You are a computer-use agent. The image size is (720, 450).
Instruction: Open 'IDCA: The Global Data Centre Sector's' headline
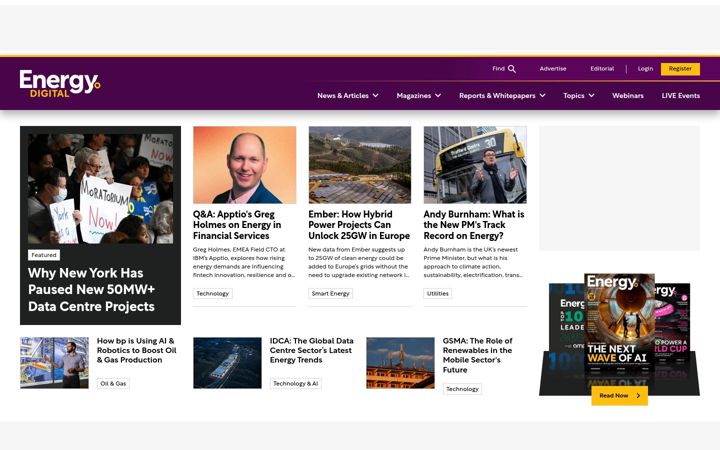[312, 350]
